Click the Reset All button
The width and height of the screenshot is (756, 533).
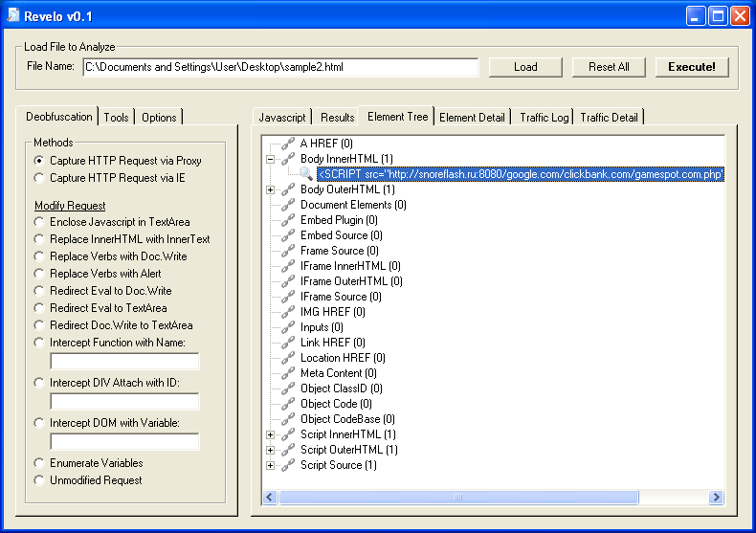pos(609,67)
